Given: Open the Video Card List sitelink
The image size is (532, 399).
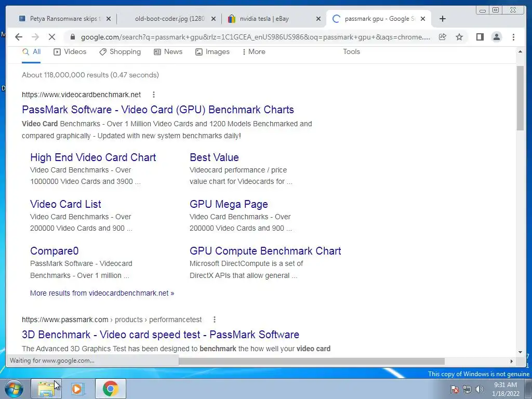Looking at the screenshot, I should coord(65,204).
